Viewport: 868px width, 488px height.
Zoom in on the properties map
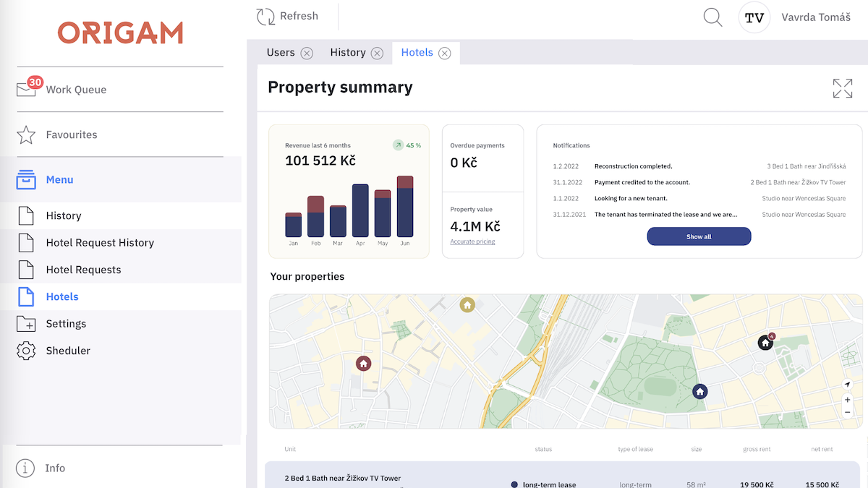tap(847, 399)
